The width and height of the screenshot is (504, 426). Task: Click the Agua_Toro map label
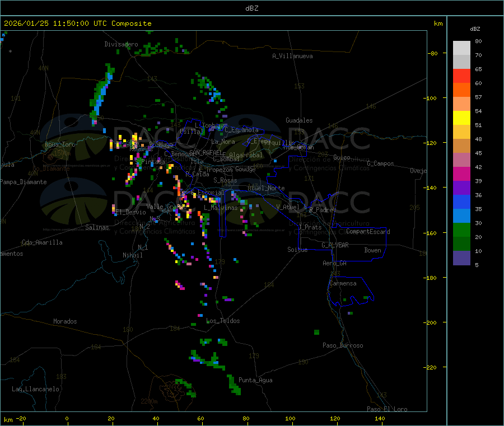[x=60, y=144]
